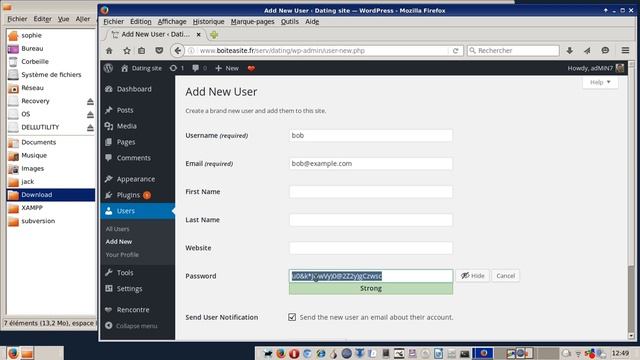Open Dating site home in admin bar
This screenshot has width=640, height=360.
pyautogui.click(x=142, y=68)
